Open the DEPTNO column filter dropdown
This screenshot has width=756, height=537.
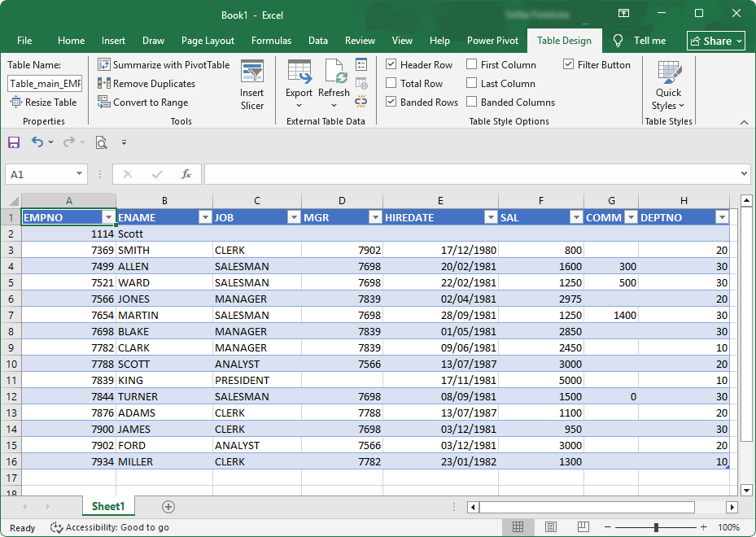click(722, 217)
